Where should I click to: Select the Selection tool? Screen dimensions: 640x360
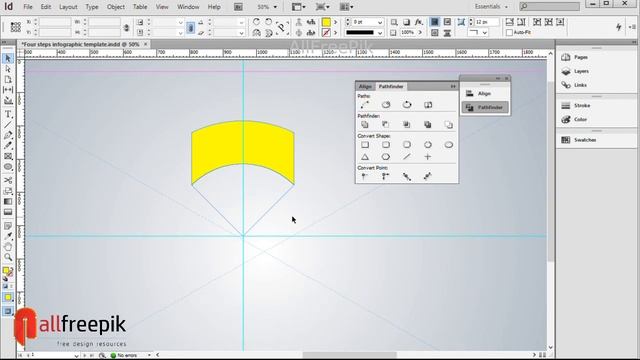point(8,59)
